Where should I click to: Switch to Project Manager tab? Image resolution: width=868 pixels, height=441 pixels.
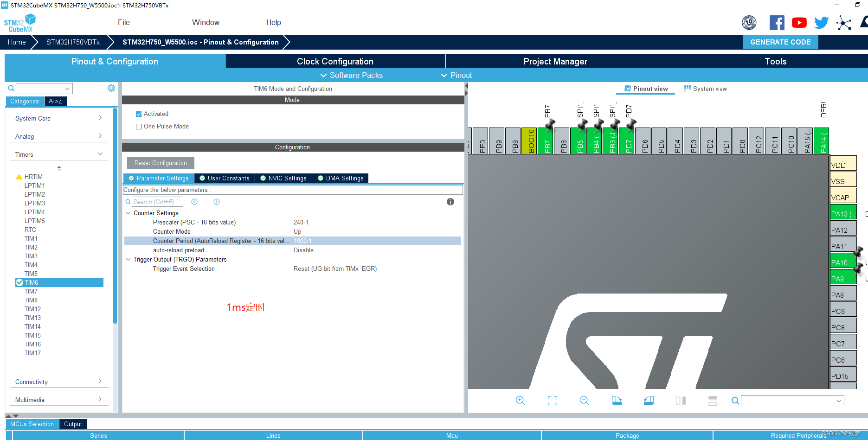[x=555, y=61]
